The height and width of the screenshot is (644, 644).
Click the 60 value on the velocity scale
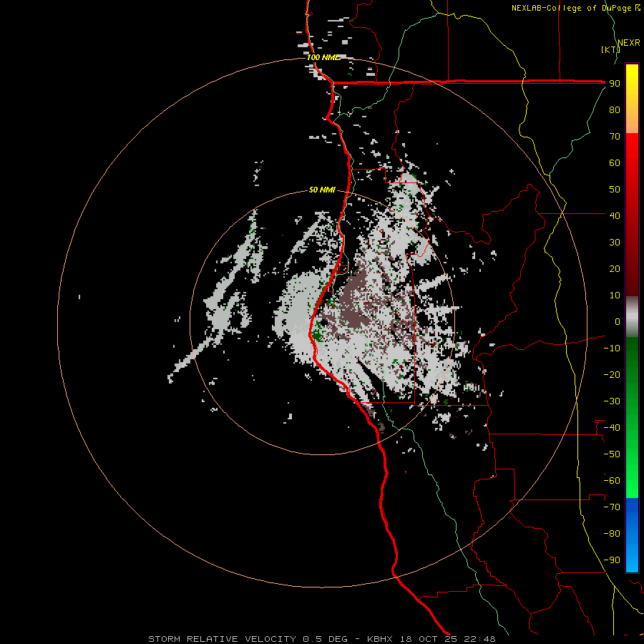point(615,163)
